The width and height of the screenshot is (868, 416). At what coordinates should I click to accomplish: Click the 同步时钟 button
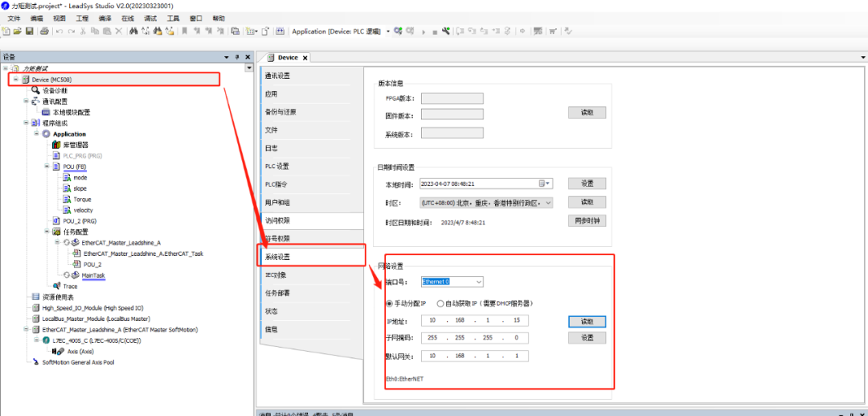[586, 221]
